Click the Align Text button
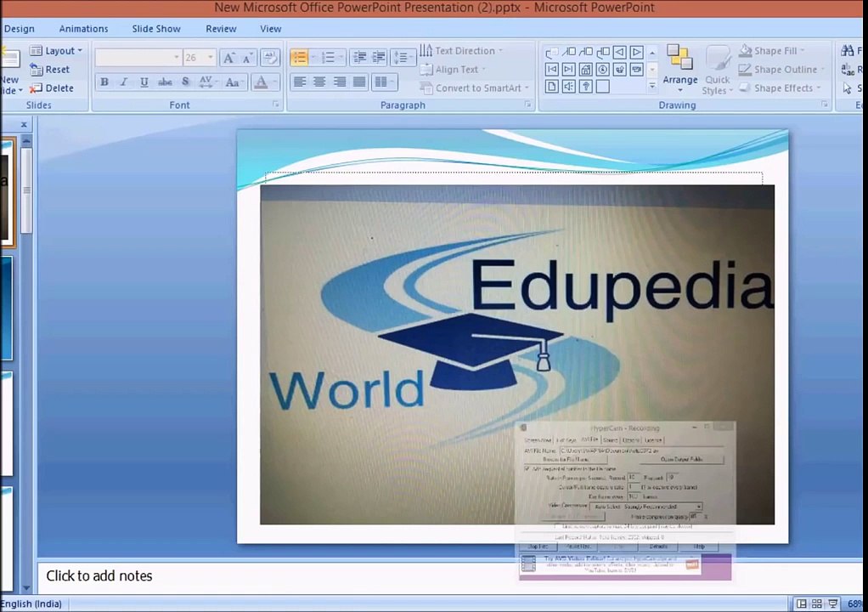 pyautogui.click(x=453, y=69)
